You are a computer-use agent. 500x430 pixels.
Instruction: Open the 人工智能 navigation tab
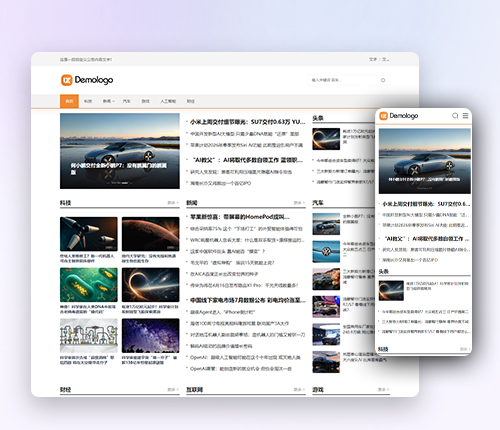tap(168, 101)
